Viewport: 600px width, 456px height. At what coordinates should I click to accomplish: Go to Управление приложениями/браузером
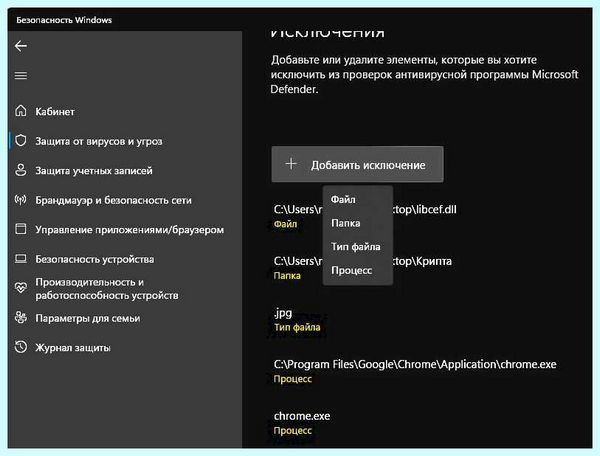coord(129,230)
